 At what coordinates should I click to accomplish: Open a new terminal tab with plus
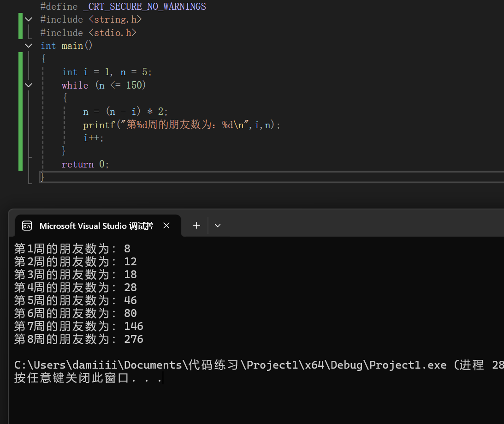(x=196, y=226)
